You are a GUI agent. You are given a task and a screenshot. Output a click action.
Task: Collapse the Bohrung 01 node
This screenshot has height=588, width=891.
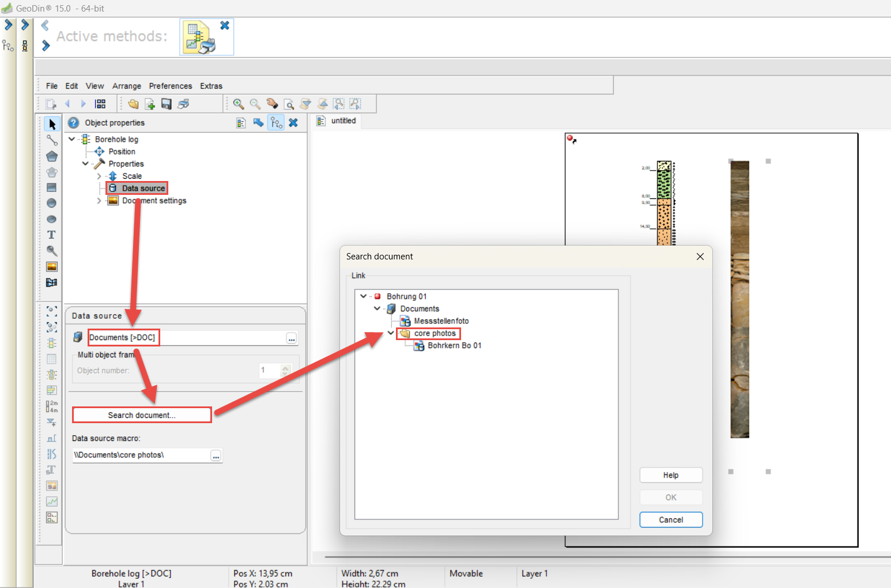364,296
